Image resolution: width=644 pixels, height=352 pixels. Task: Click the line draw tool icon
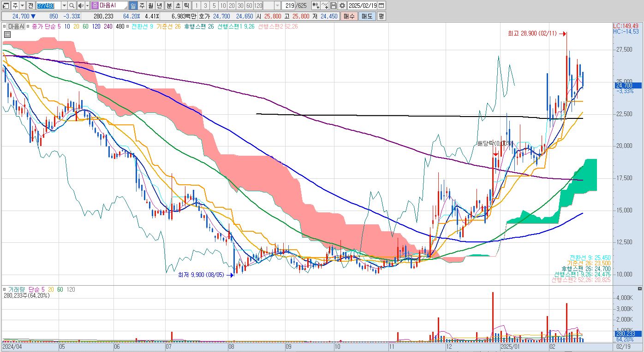[324, 6]
